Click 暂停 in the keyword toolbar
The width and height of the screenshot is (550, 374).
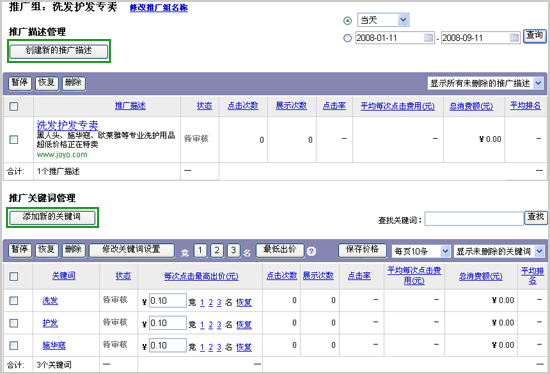click(x=20, y=250)
